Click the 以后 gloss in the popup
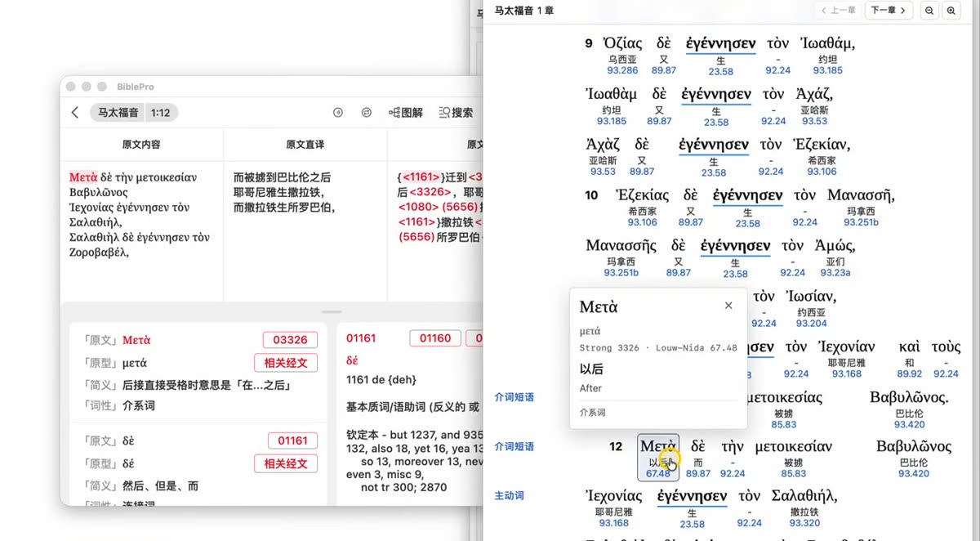980x541 pixels. (x=591, y=369)
